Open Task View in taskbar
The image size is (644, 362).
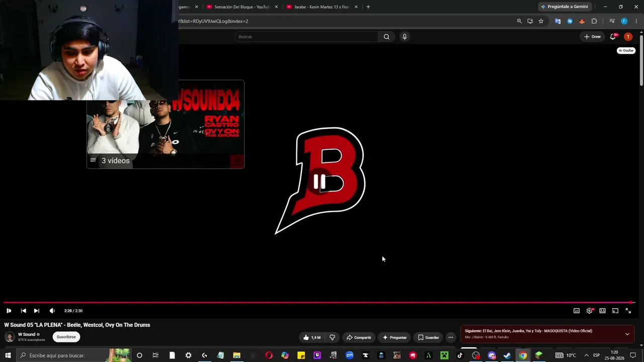click(155, 355)
